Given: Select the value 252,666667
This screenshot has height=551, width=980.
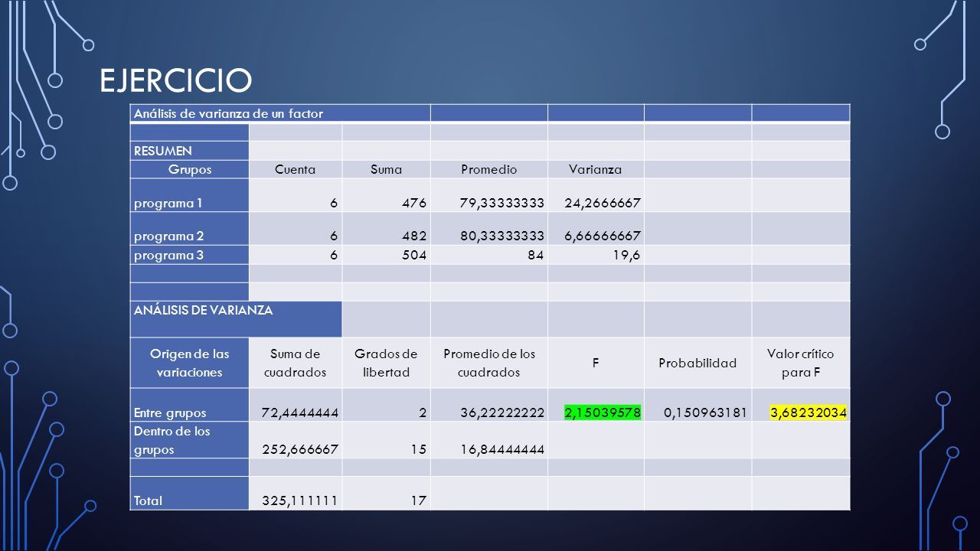Looking at the screenshot, I should 300,449.
